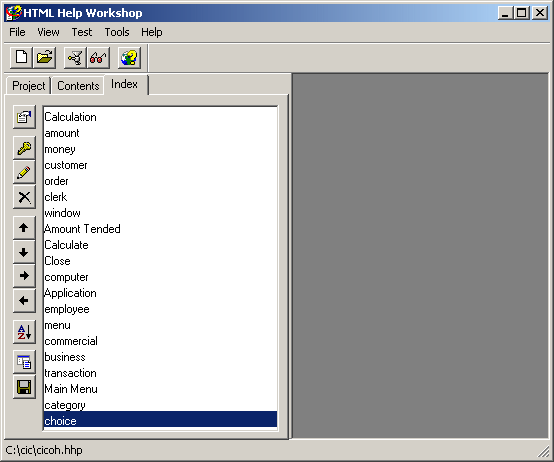Delete selection with the X icon
The image size is (554, 462).
pyautogui.click(x=24, y=197)
